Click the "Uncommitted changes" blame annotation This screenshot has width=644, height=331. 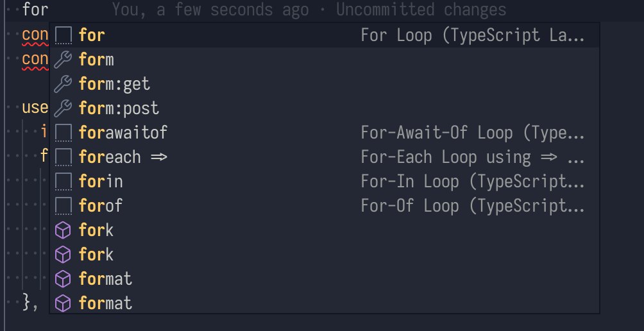pyautogui.click(x=421, y=10)
